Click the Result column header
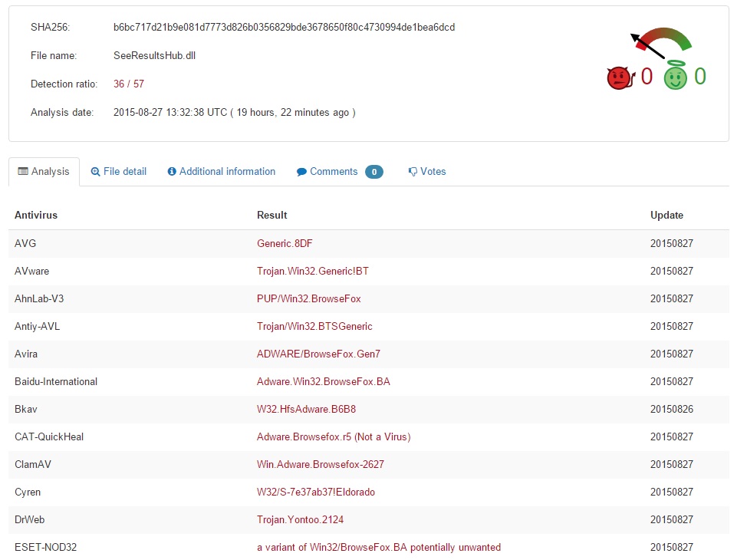This screenshot has width=747, height=560. pyautogui.click(x=272, y=215)
